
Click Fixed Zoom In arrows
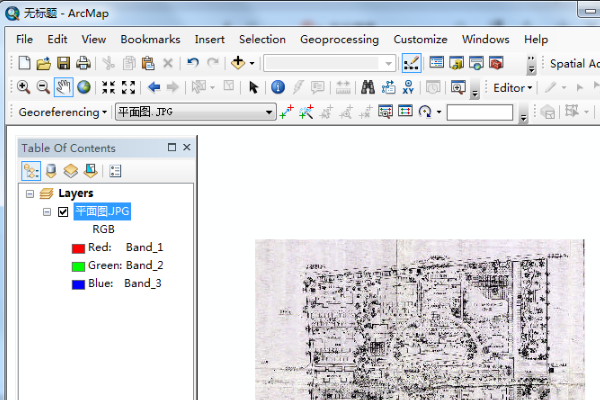[109, 87]
